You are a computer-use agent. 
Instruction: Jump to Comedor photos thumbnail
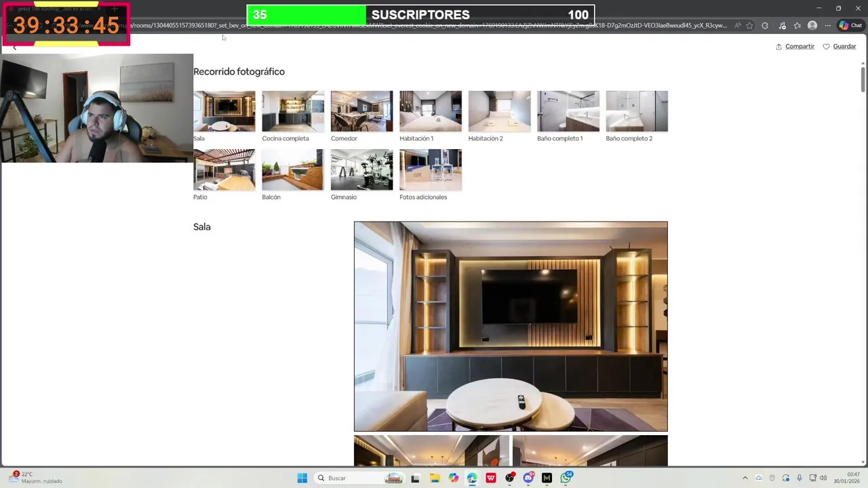361,111
